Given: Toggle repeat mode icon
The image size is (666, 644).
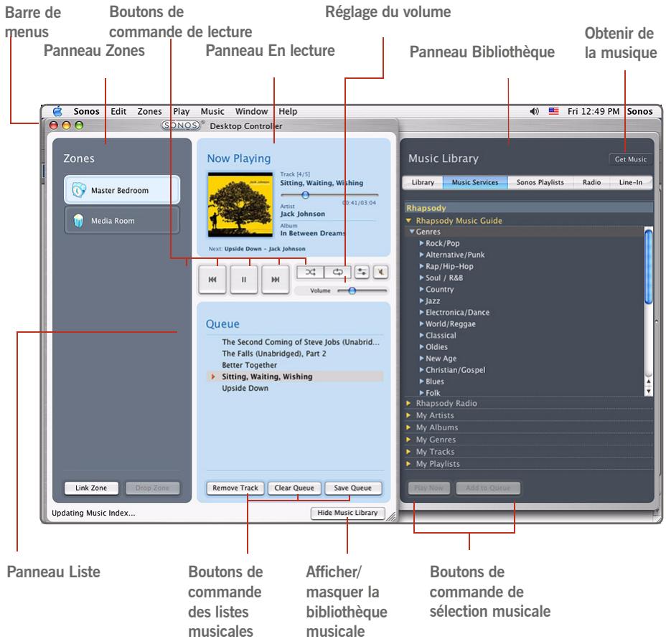Looking at the screenshot, I should coord(338,272).
